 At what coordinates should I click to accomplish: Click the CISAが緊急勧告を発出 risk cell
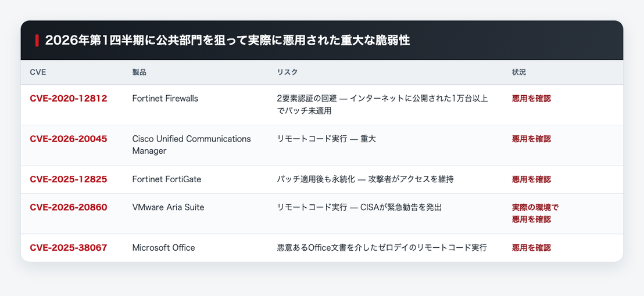pyautogui.click(x=359, y=207)
